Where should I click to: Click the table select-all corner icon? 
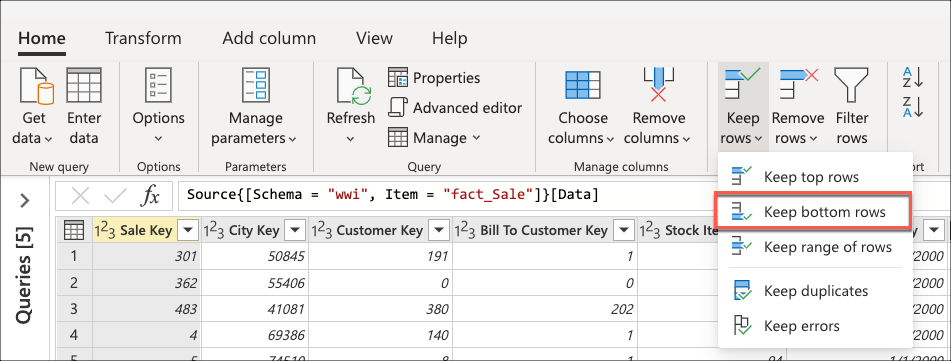click(x=74, y=230)
